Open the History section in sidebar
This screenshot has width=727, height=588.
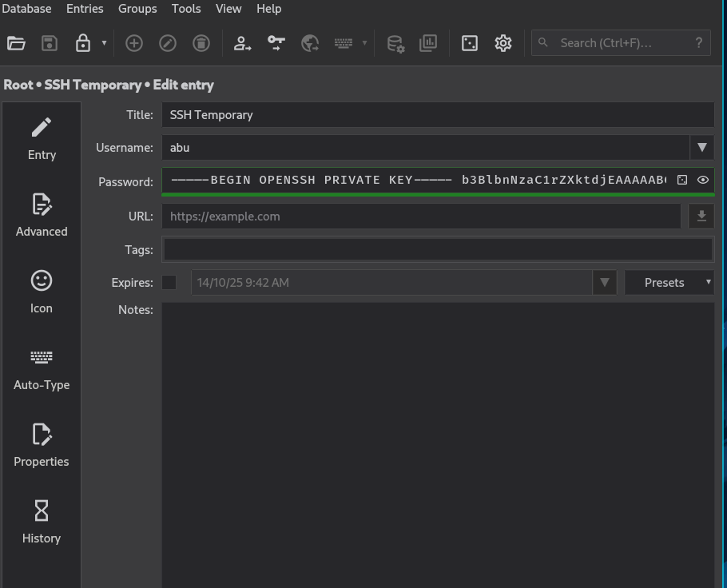(x=42, y=522)
